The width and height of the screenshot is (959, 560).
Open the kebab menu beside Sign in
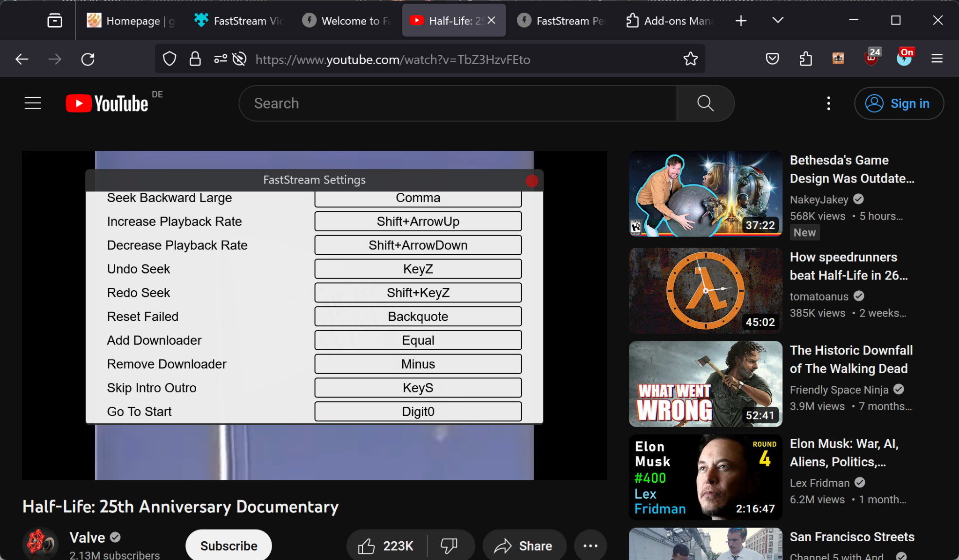click(x=828, y=103)
